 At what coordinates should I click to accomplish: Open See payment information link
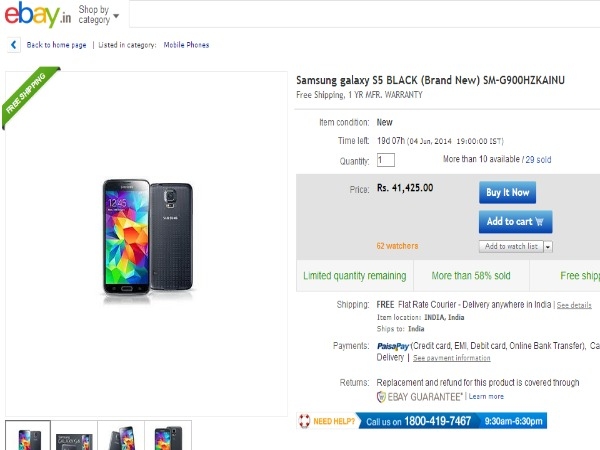(452, 358)
